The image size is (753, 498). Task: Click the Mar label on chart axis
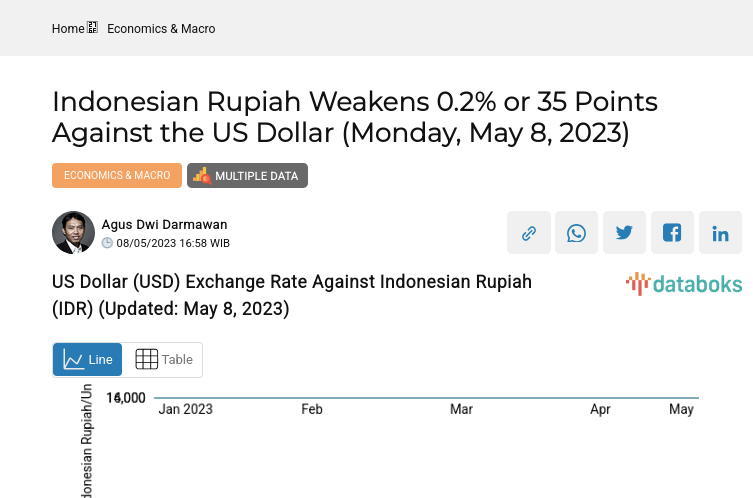point(461,409)
